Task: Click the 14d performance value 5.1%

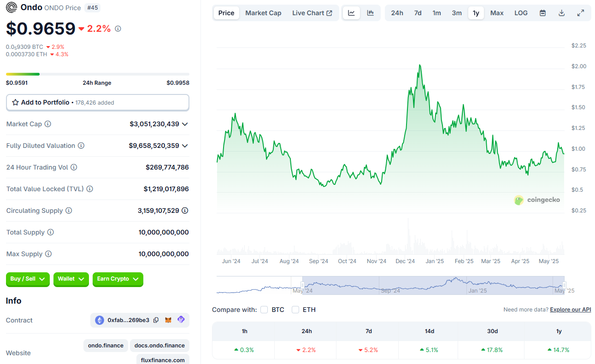Action: pyautogui.click(x=430, y=350)
